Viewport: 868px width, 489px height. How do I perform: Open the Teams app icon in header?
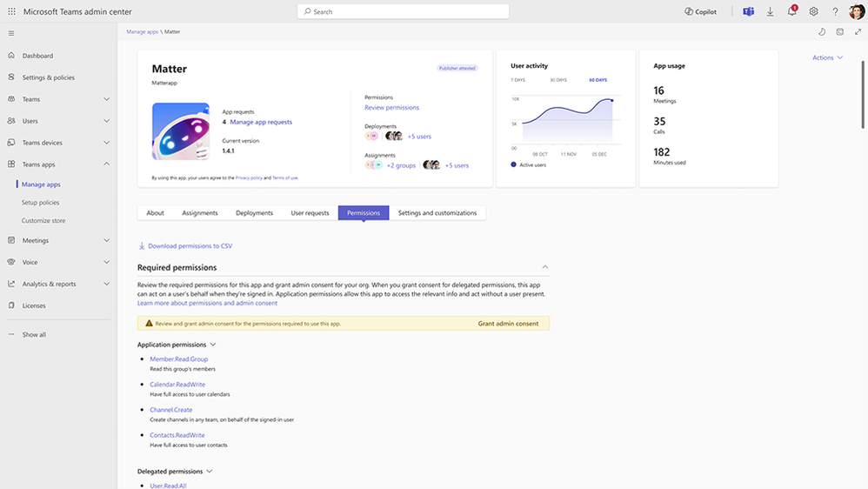pos(749,11)
